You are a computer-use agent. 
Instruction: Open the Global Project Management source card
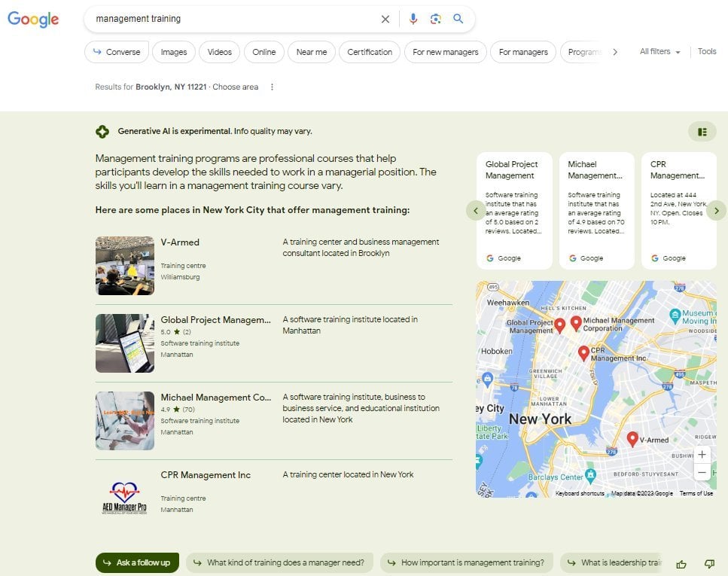coord(514,211)
